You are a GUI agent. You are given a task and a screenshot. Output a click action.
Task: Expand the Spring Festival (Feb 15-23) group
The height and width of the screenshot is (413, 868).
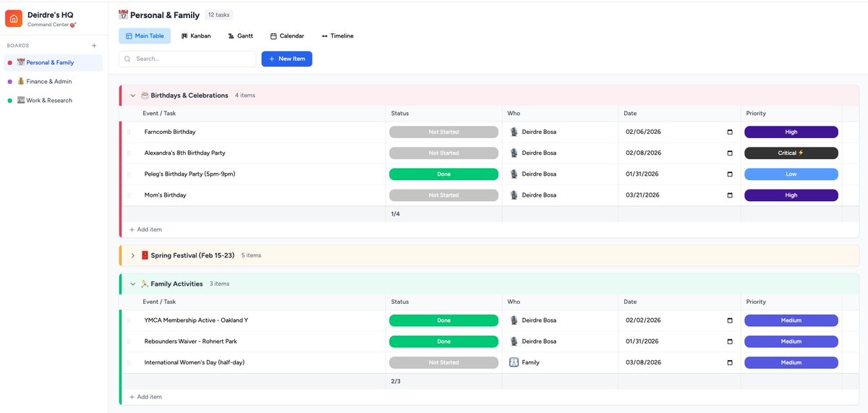(x=133, y=255)
